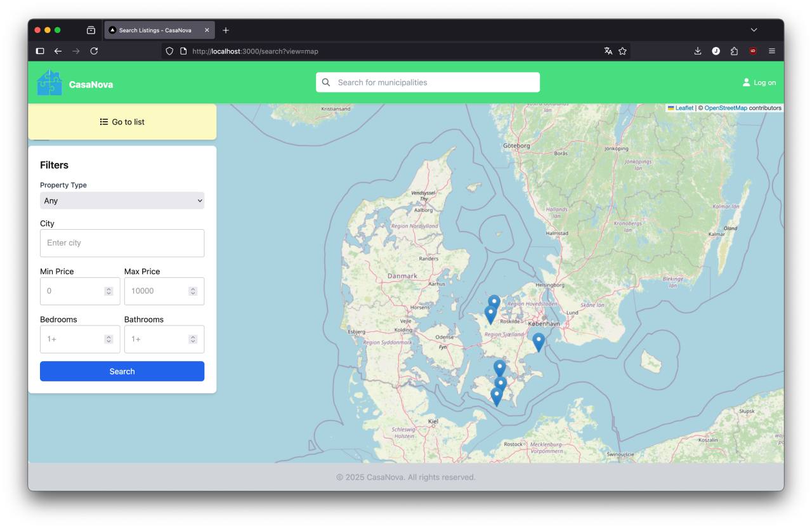
Task: Bookmark page with the star icon
Action: click(622, 51)
